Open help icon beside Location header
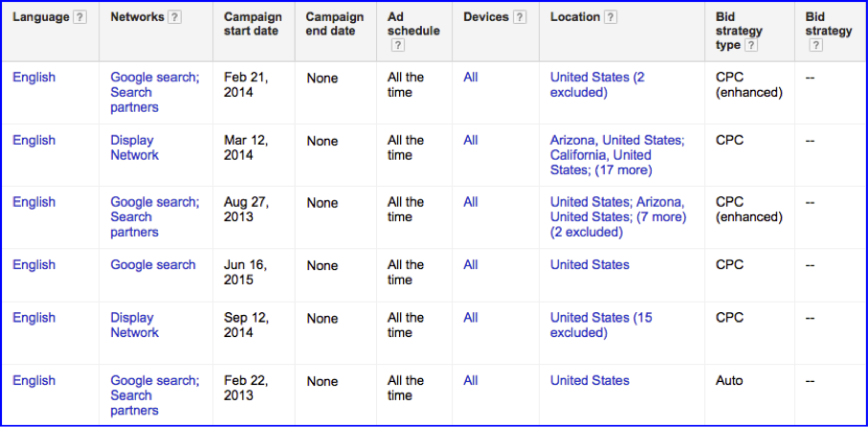This screenshot has height=427, width=868. [x=610, y=18]
